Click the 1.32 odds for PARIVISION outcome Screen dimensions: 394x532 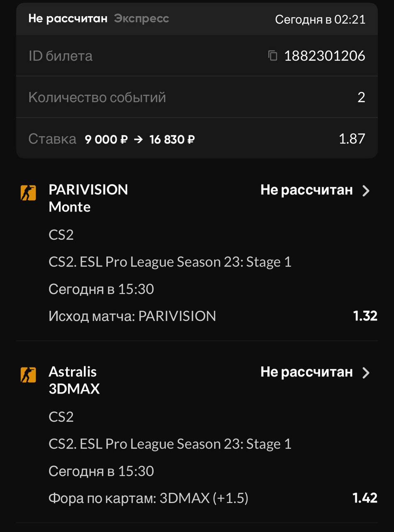click(x=365, y=316)
